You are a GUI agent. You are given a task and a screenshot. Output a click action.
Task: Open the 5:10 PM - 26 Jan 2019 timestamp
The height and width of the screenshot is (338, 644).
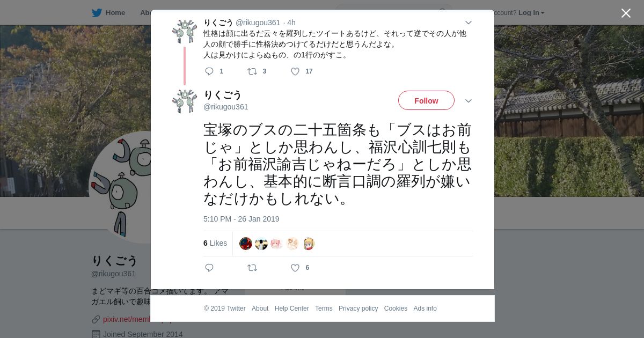(241, 219)
